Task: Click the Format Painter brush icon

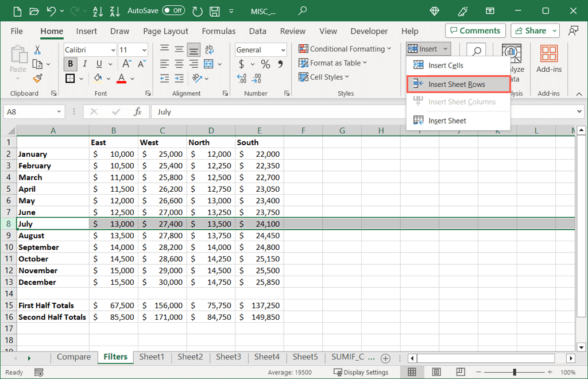Action: [x=37, y=78]
